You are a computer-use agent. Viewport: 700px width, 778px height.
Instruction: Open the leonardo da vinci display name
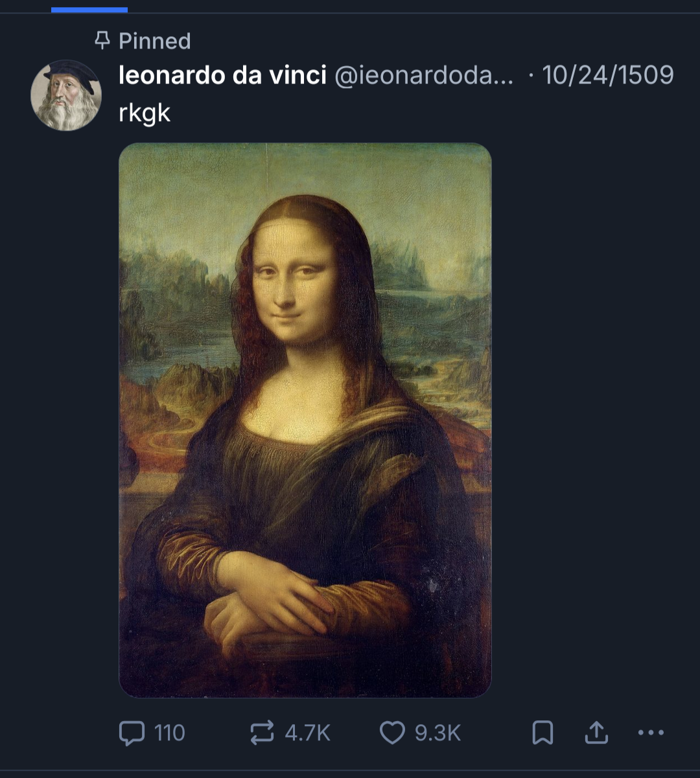(222, 76)
